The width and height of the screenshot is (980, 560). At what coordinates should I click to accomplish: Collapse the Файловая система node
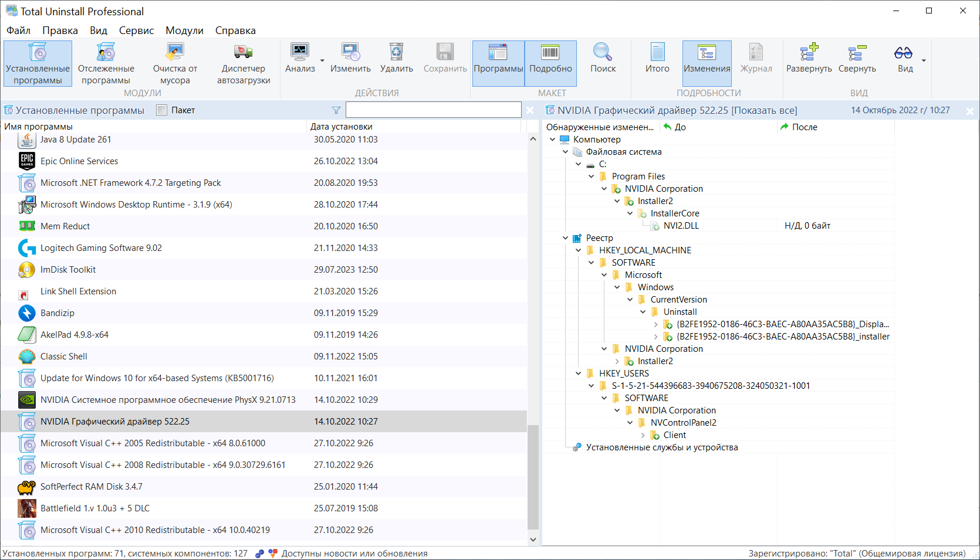[x=565, y=152]
